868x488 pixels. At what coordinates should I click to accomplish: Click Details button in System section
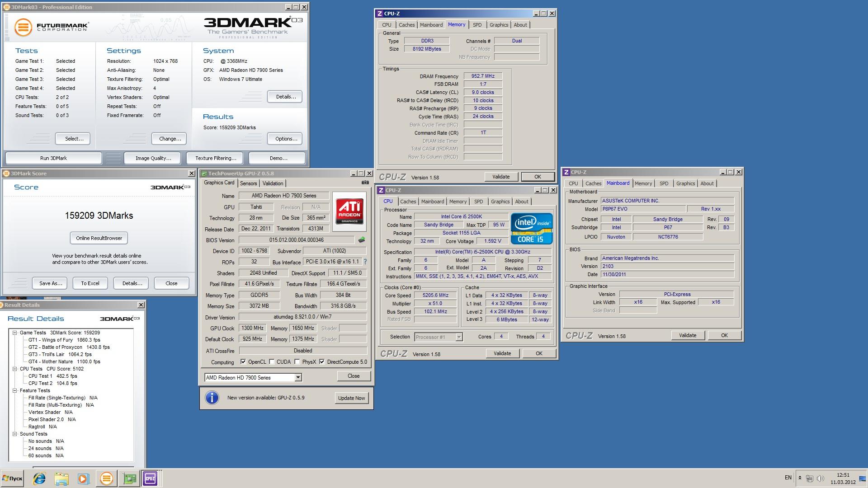[286, 97]
